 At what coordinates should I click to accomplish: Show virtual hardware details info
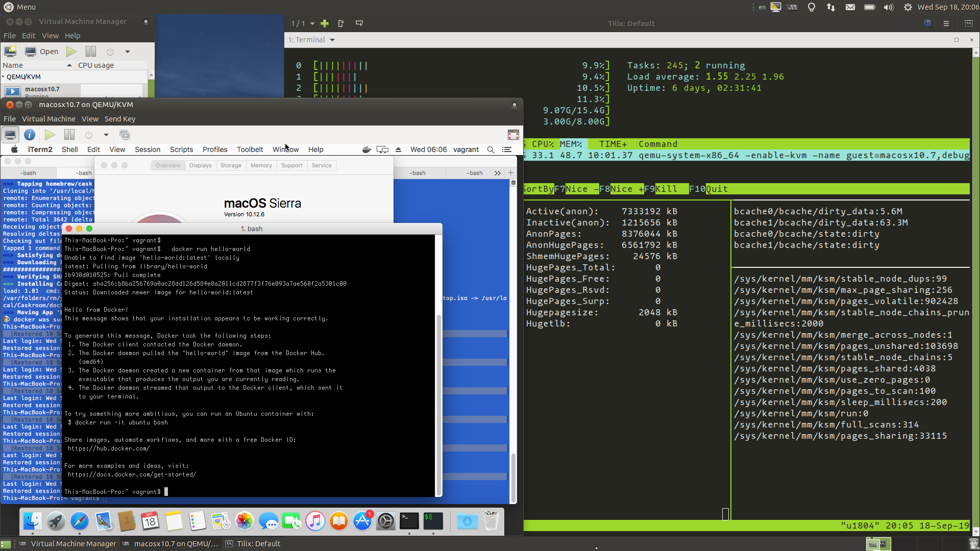click(x=30, y=135)
